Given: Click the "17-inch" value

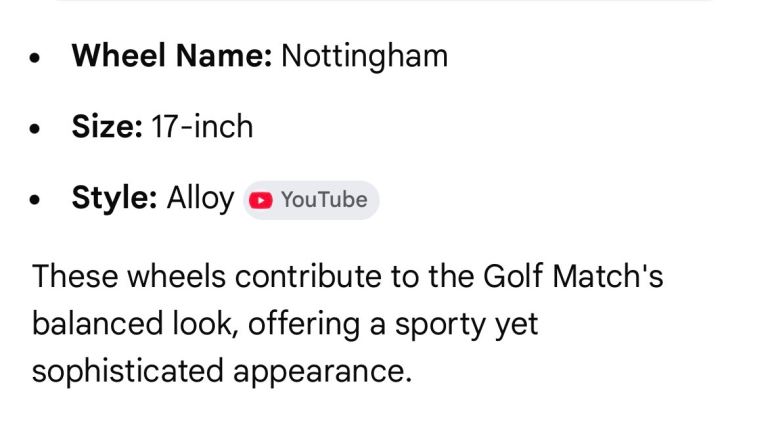Looking at the screenshot, I should [x=202, y=127].
